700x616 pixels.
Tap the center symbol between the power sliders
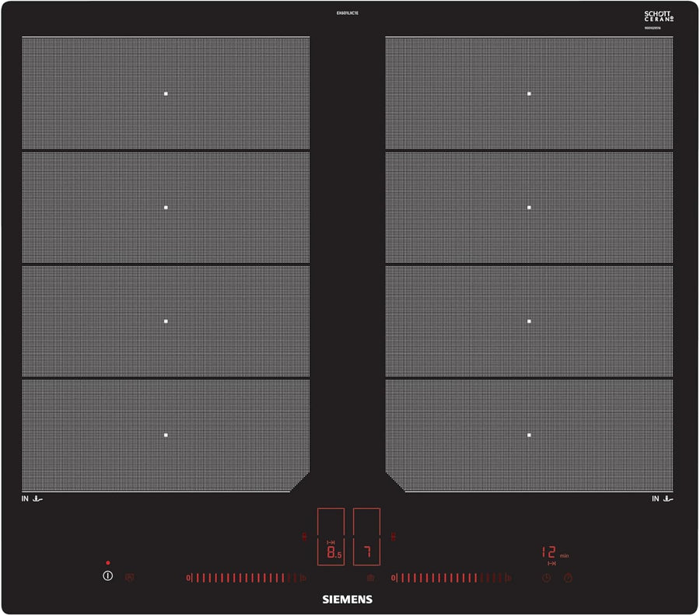(370, 578)
